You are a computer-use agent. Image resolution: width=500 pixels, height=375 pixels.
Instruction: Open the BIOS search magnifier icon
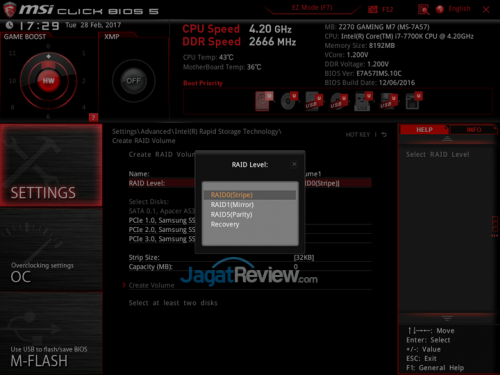click(x=424, y=10)
